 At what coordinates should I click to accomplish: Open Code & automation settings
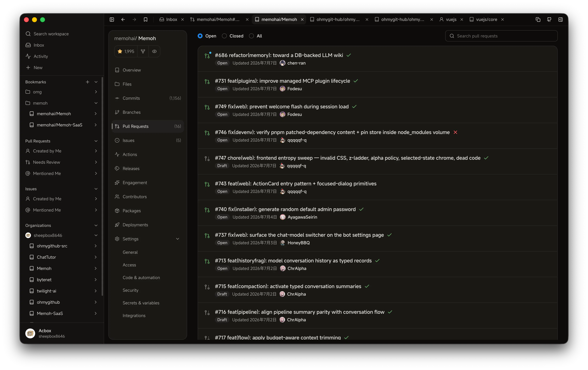pyautogui.click(x=141, y=278)
